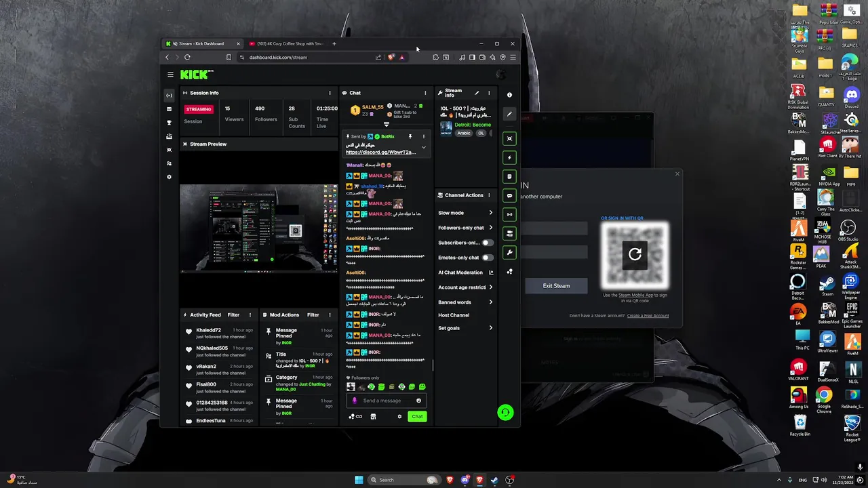Unpin the BotRix pinned message
868x488 pixels.
point(410,136)
